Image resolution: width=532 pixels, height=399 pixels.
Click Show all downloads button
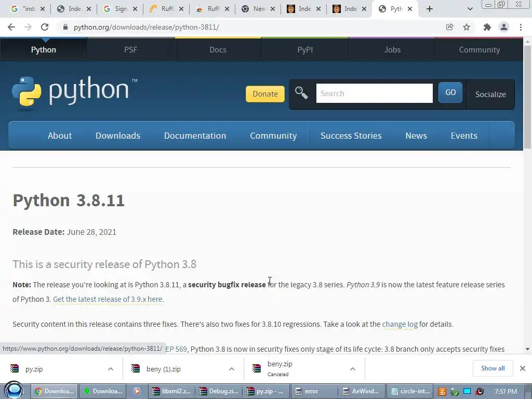pyautogui.click(x=493, y=368)
